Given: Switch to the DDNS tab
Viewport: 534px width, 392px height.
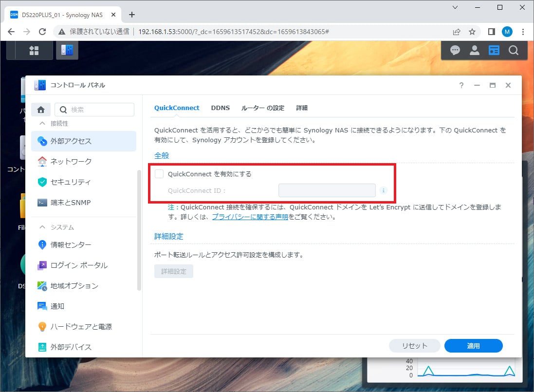Looking at the screenshot, I should [221, 108].
